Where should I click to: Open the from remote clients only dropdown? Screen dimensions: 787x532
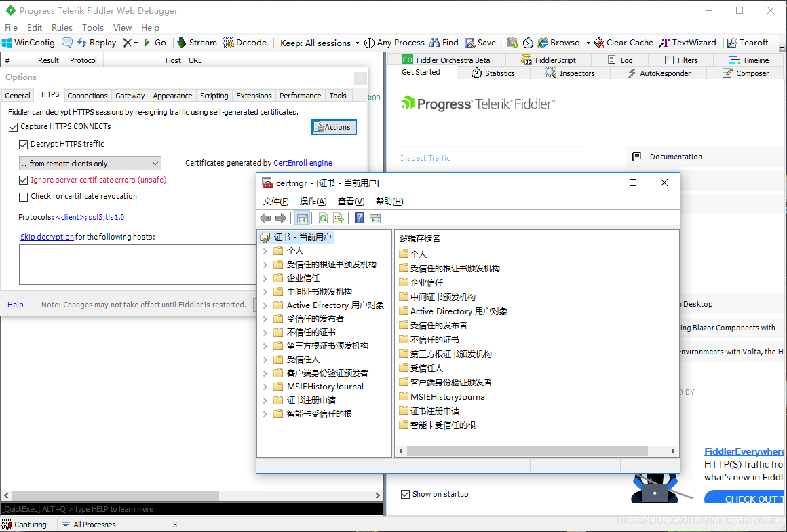(90, 164)
